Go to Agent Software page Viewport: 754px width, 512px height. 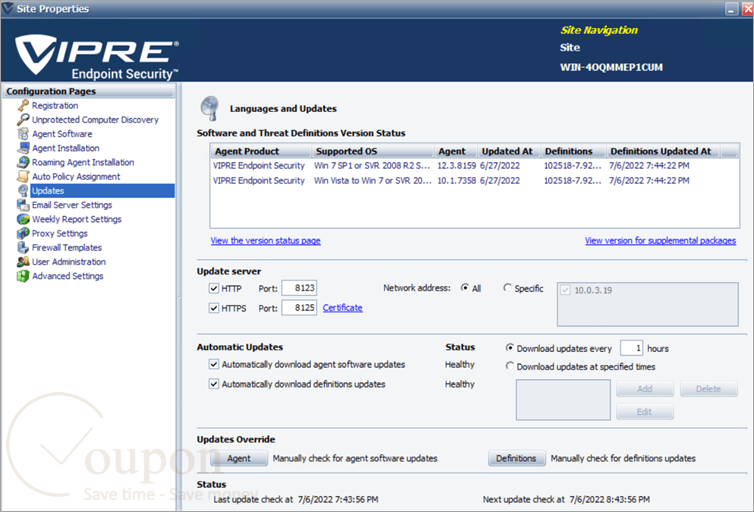[x=62, y=134]
